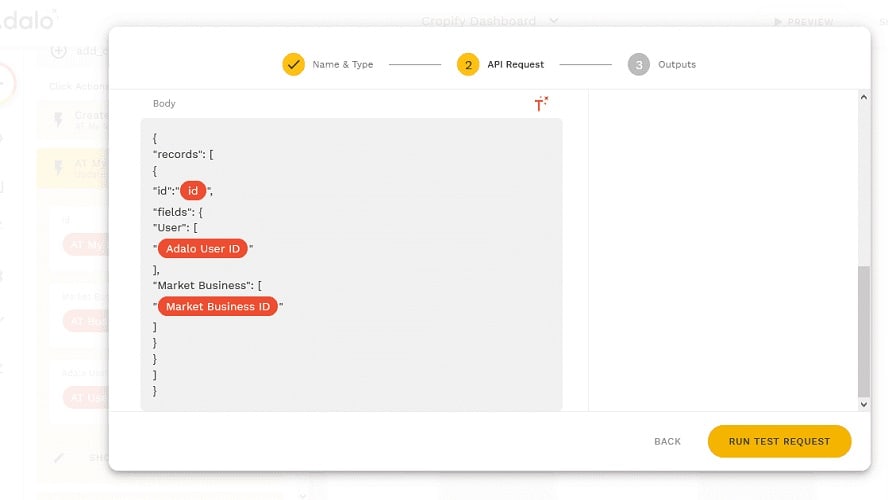
Task: Click the Name & Type step label
Action: coord(343,65)
